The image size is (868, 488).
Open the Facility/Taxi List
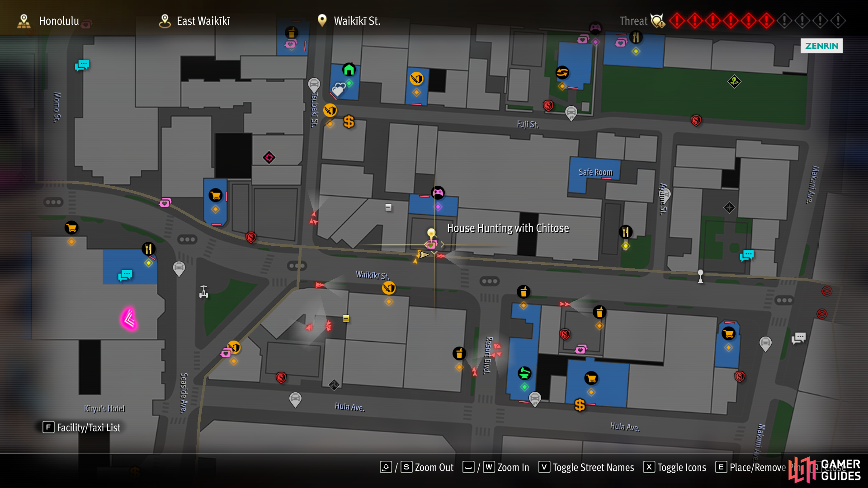82,427
